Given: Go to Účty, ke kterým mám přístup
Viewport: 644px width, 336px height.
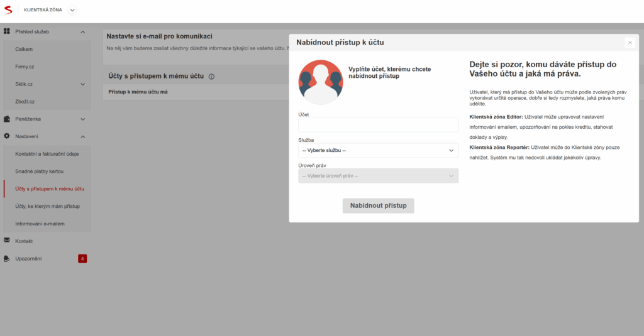Looking at the screenshot, I should tap(47, 206).
